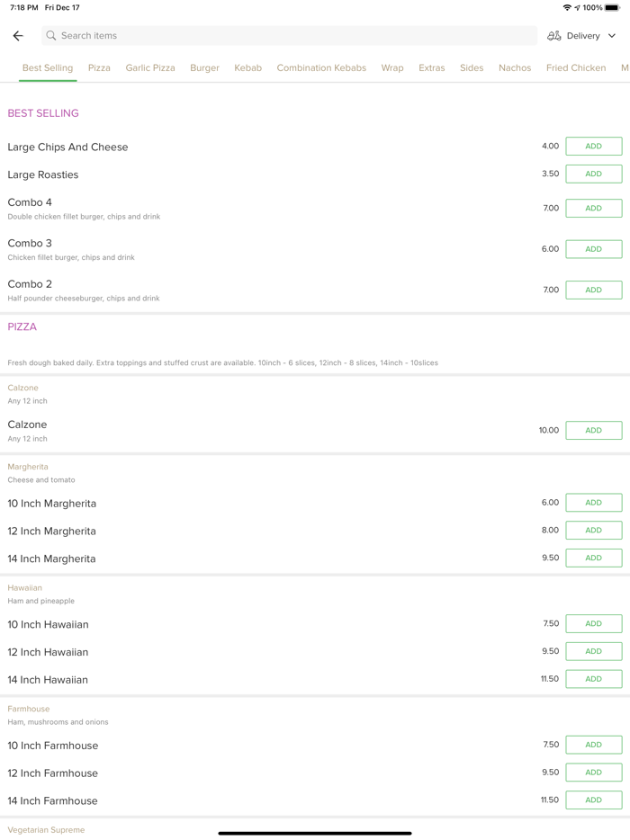Screen dimensions: 630x840
Task: Tap the battery status icon
Action: (x=612, y=8)
